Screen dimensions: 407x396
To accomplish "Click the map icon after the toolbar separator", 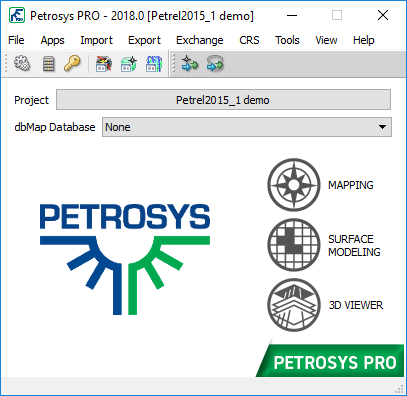I will coord(104,64).
